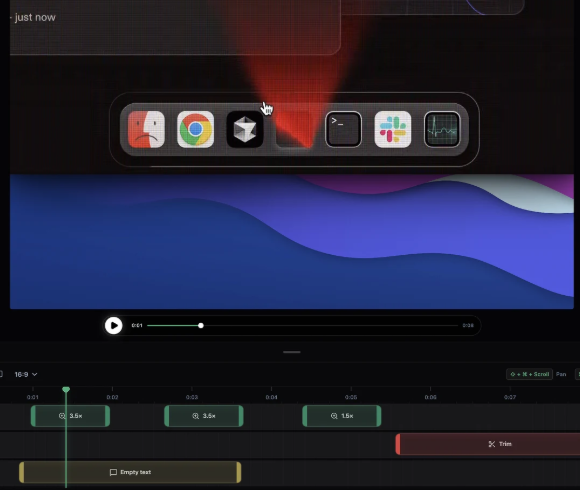
Task: Select the second 3.5x zoom clip
Action: tap(204, 416)
